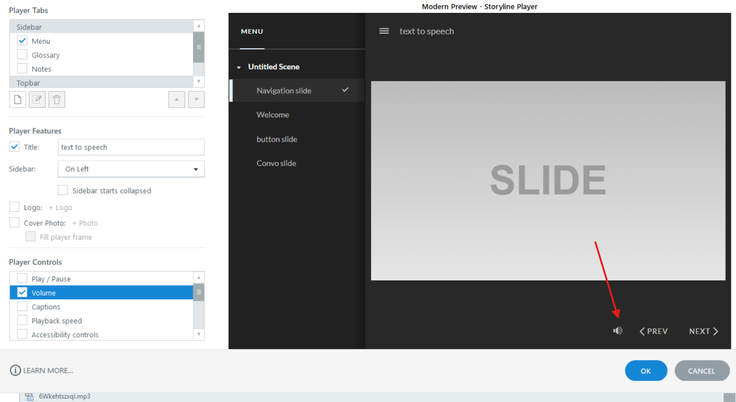
Task: Enable the Notes checkbox
Action: point(22,69)
